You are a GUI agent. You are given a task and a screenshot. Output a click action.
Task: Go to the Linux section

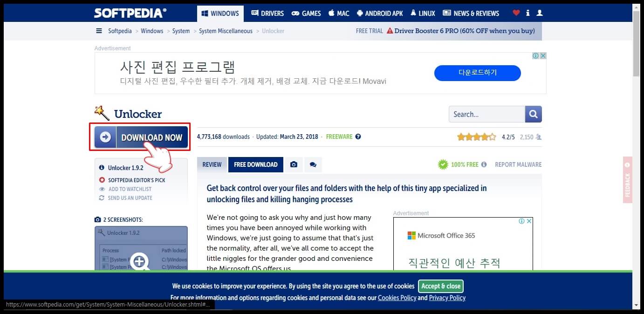click(423, 14)
